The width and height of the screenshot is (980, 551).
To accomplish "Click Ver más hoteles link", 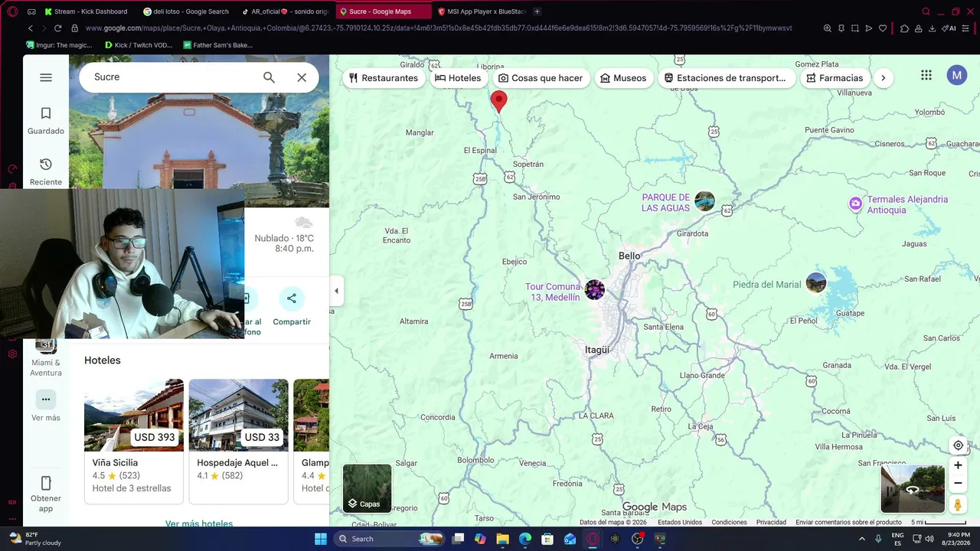I will [199, 523].
